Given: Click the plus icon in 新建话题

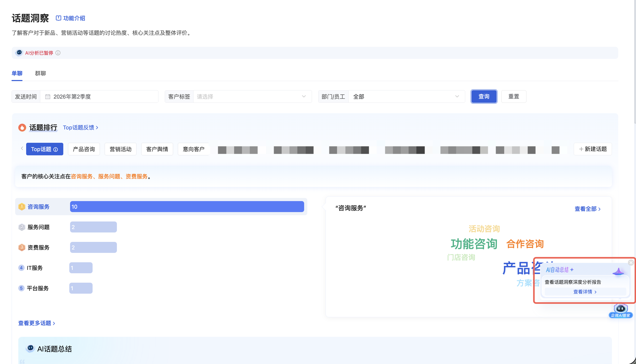Looking at the screenshot, I should pos(581,149).
